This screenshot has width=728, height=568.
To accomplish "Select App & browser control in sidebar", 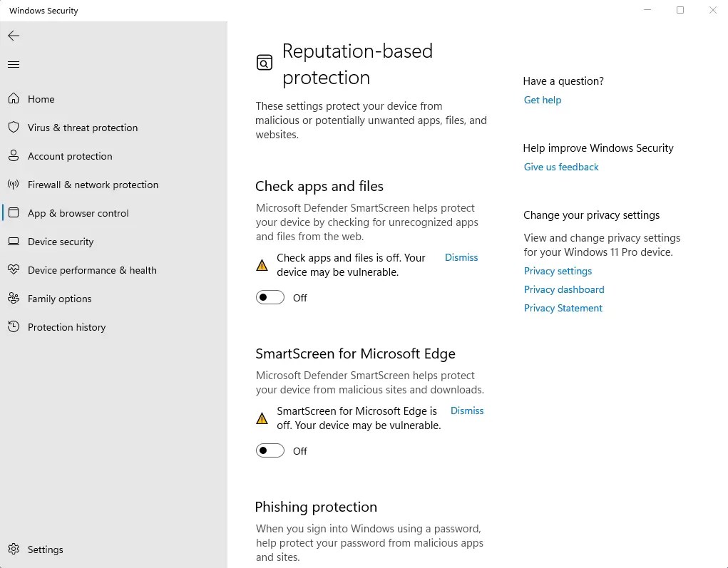I will [78, 213].
